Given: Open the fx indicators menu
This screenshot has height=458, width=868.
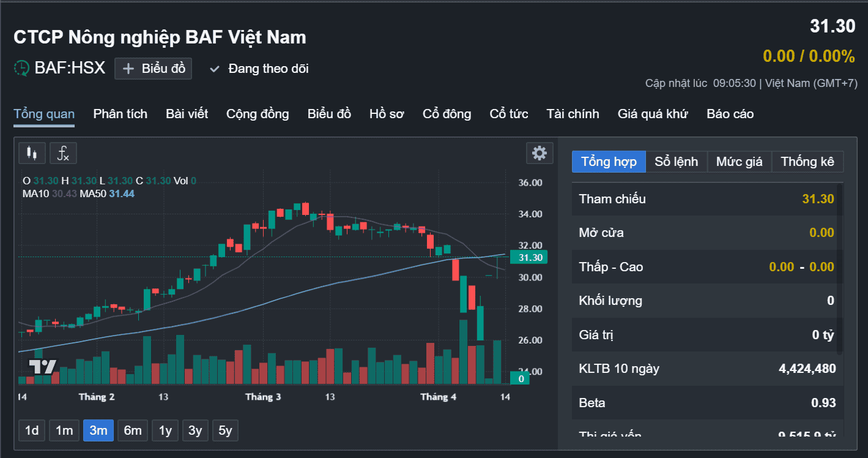Looking at the screenshot, I should click(63, 153).
